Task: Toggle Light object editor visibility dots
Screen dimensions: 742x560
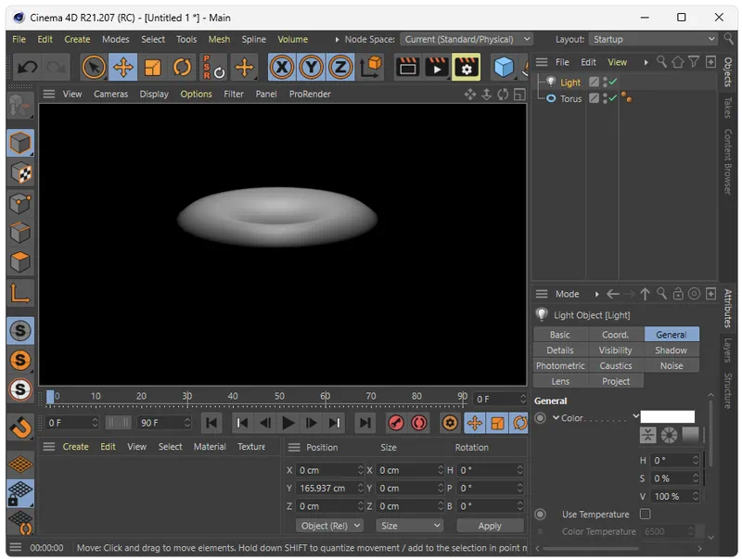Action: [x=605, y=83]
